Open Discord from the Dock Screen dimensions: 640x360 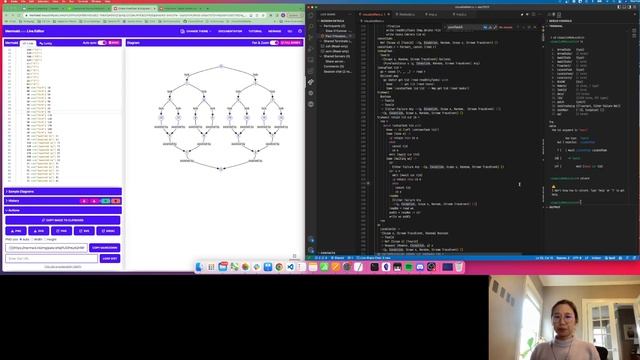pos(420,267)
